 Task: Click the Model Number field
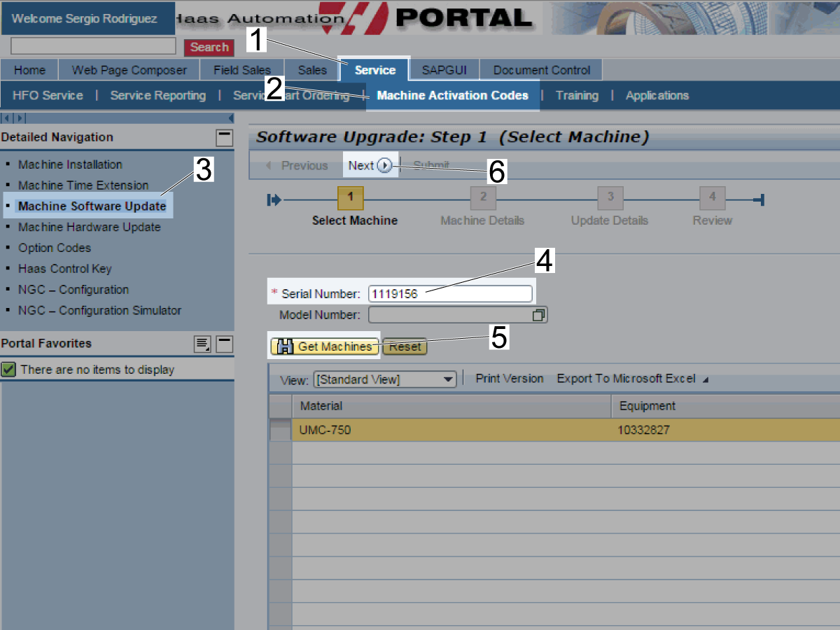pyautogui.click(x=450, y=315)
